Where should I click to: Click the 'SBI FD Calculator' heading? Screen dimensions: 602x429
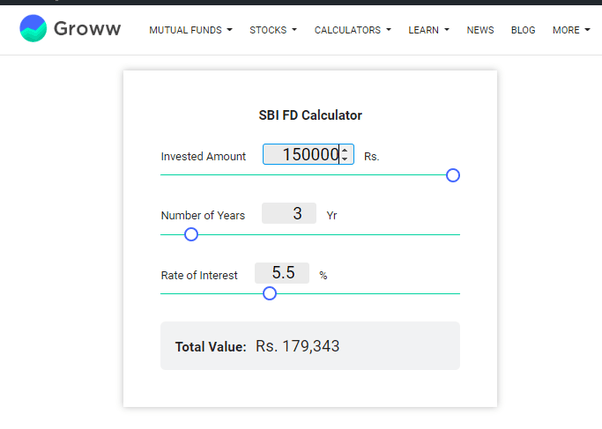pyautogui.click(x=310, y=115)
